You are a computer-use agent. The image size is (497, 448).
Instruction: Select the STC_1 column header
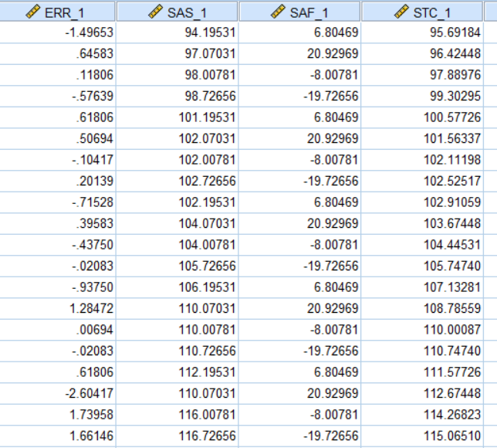[422, 12]
